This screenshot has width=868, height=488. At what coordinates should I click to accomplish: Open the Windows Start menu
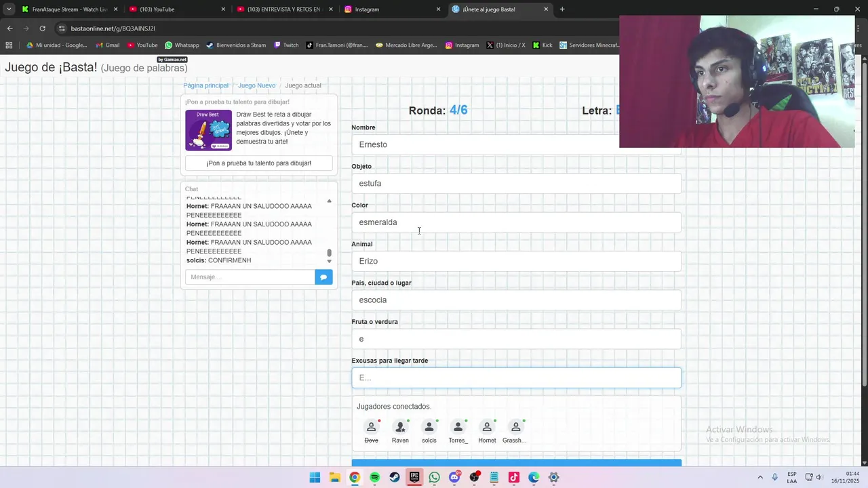click(315, 477)
